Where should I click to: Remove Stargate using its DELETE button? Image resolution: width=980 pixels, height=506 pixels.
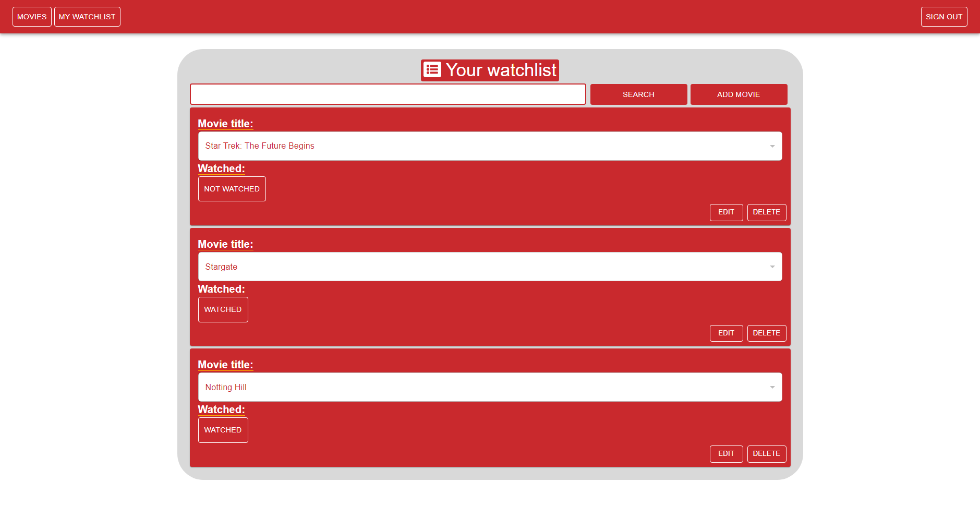(x=767, y=333)
